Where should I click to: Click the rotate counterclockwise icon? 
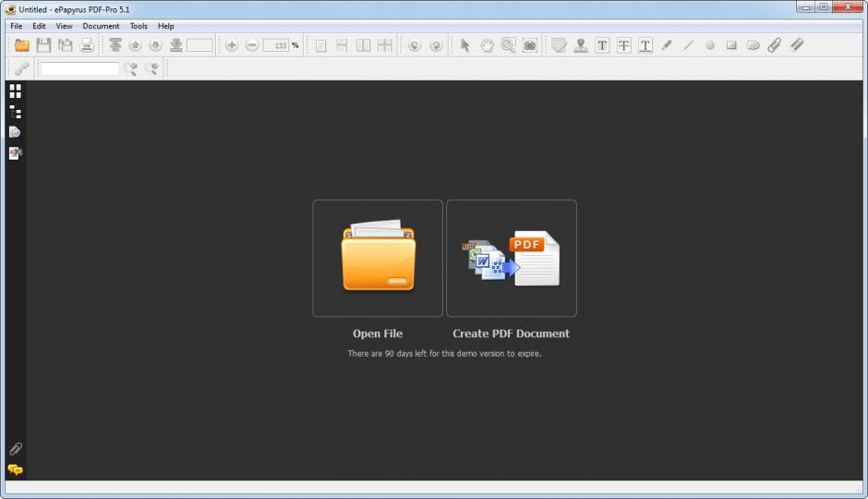pyautogui.click(x=415, y=45)
